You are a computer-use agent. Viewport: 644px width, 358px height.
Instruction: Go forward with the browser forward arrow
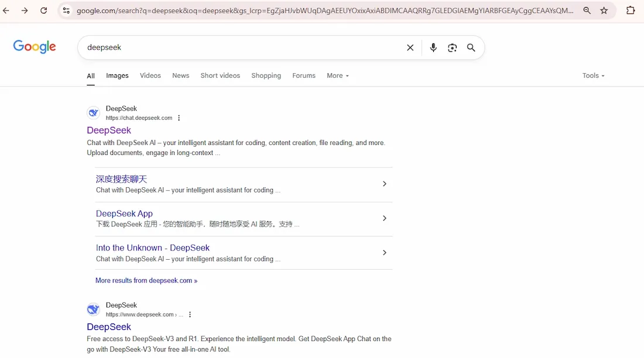25,11
